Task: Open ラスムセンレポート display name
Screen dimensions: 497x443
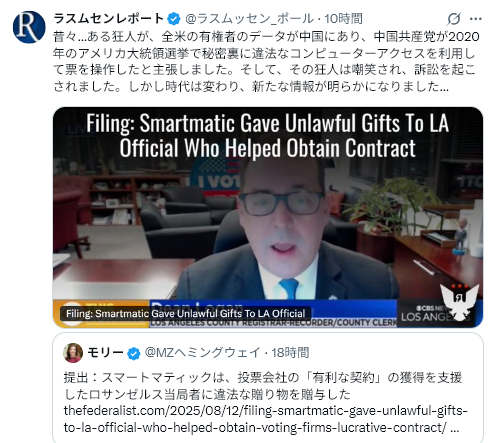Action: [109, 18]
